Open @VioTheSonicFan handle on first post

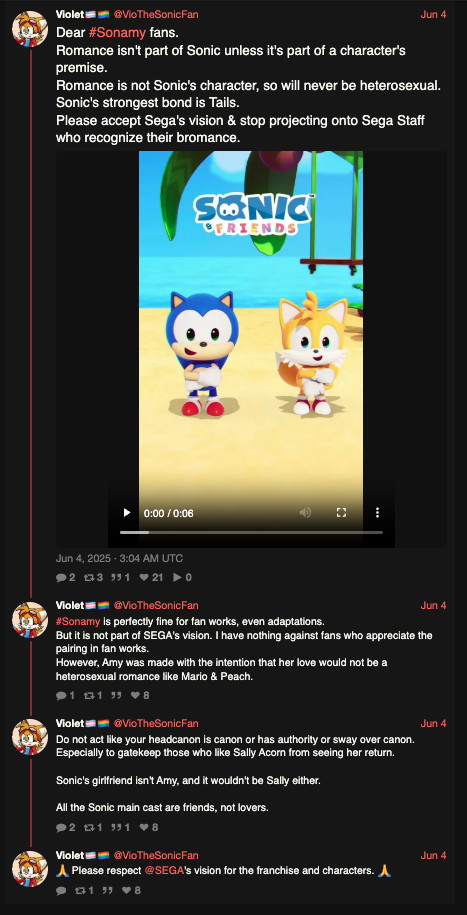click(x=156, y=14)
